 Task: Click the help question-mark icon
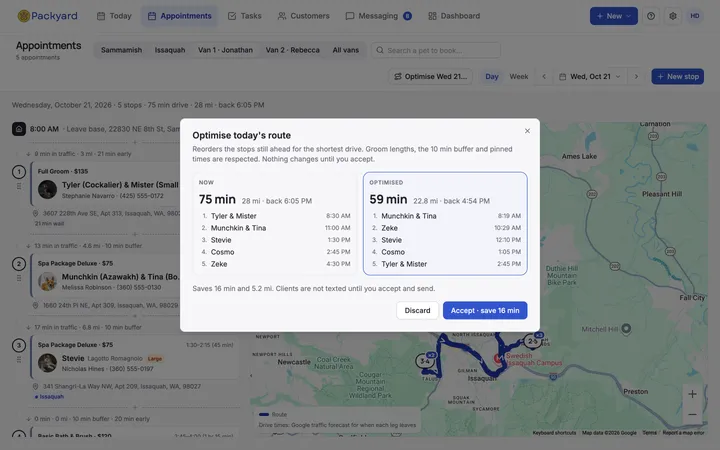(651, 16)
